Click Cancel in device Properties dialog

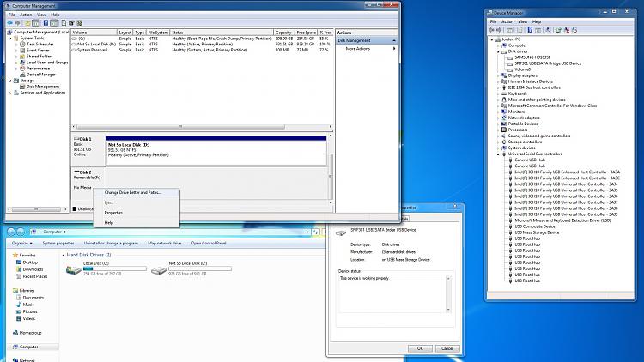click(x=447, y=348)
